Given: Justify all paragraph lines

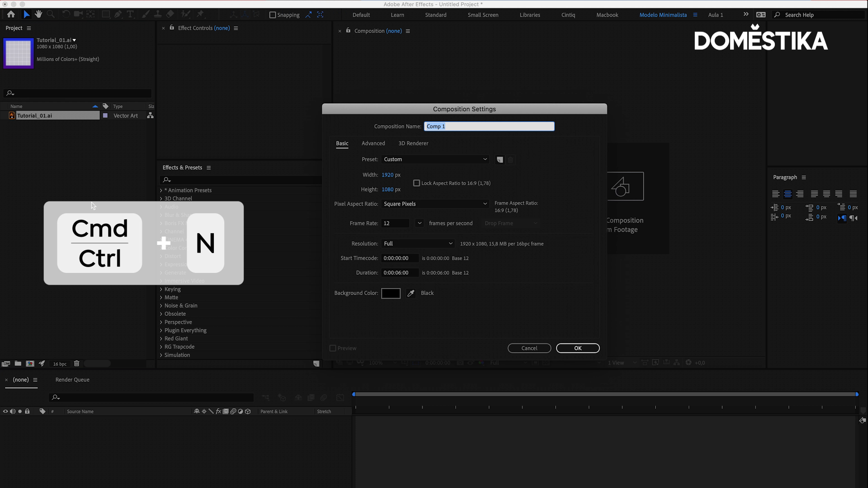Looking at the screenshot, I should (x=853, y=194).
